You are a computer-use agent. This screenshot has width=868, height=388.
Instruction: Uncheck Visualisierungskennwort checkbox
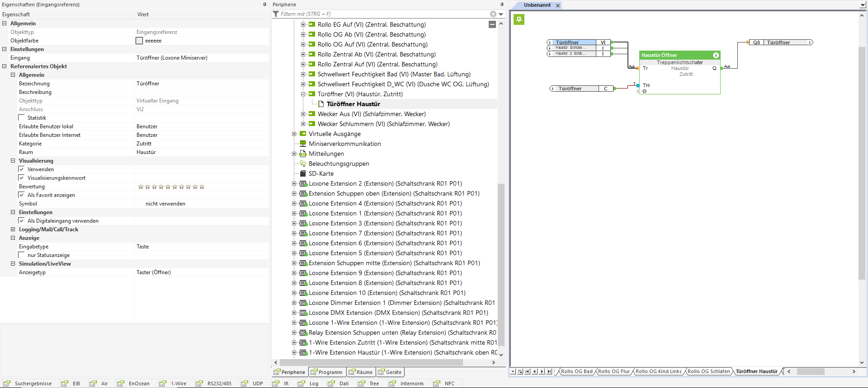point(22,178)
